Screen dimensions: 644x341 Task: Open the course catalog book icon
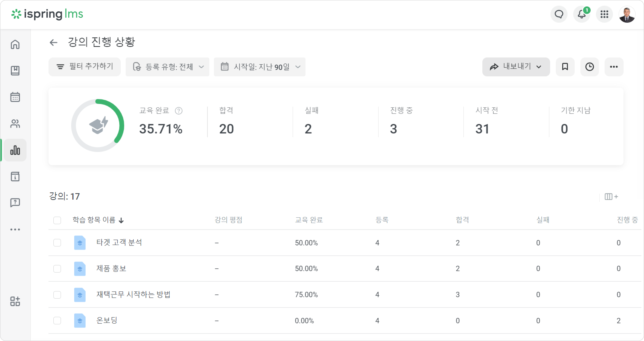[15, 71]
